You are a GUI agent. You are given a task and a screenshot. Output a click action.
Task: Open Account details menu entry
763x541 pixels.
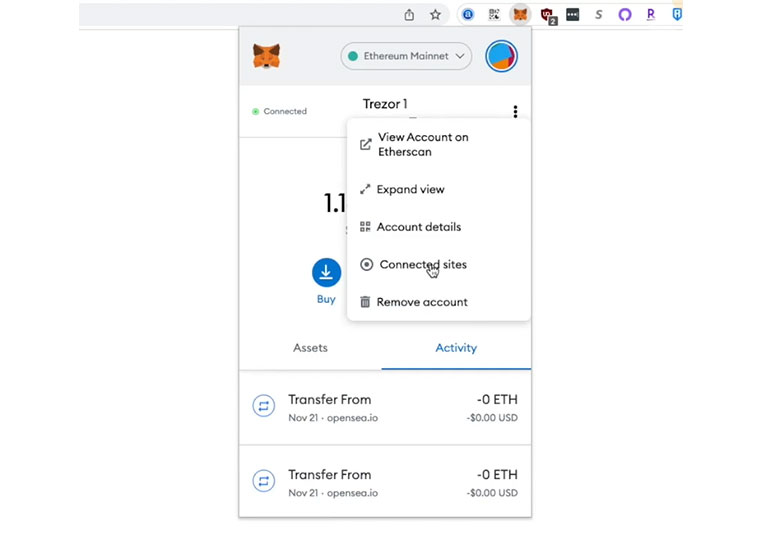click(x=438, y=227)
